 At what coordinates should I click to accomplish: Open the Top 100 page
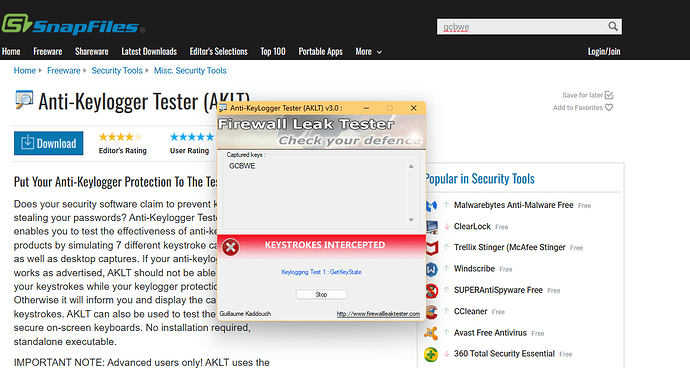pos(273,52)
